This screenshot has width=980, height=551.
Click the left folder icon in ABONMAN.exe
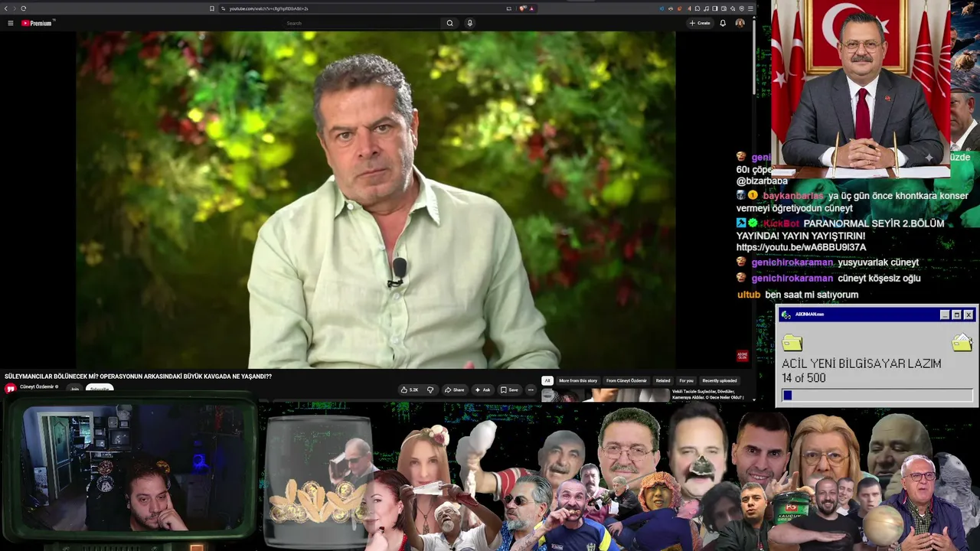(x=792, y=342)
